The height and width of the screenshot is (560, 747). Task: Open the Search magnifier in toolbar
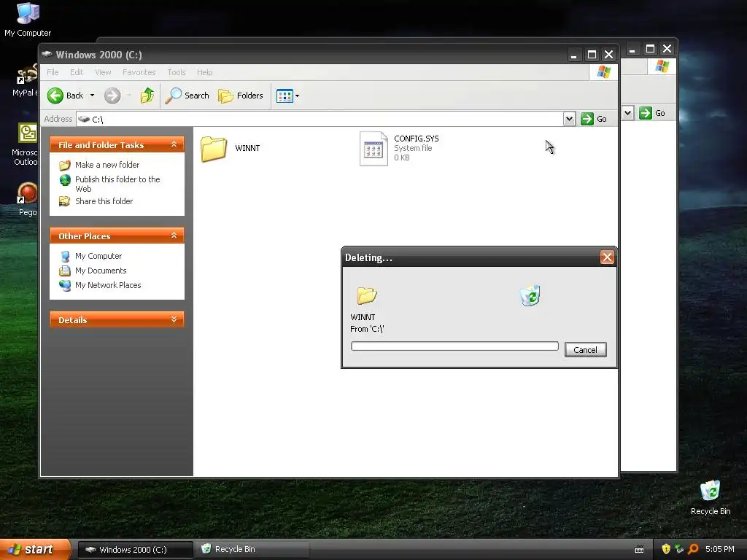point(187,96)
